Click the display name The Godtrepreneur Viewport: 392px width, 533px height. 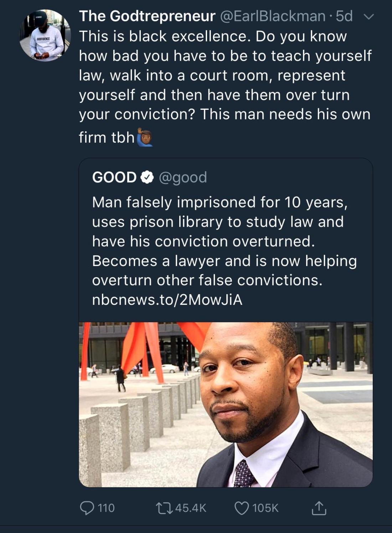tap(147, 16)
